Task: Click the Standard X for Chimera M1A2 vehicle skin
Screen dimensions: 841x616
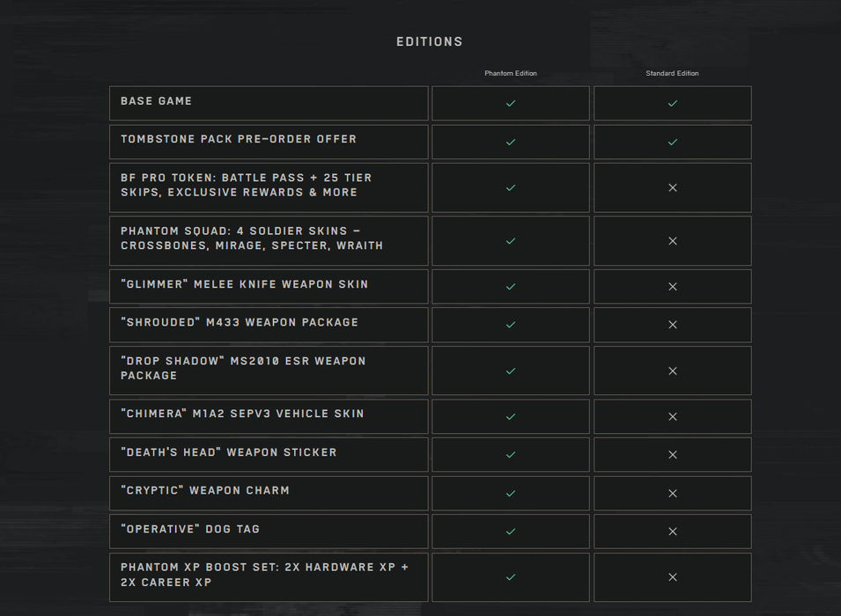Action: coord(673,416)
